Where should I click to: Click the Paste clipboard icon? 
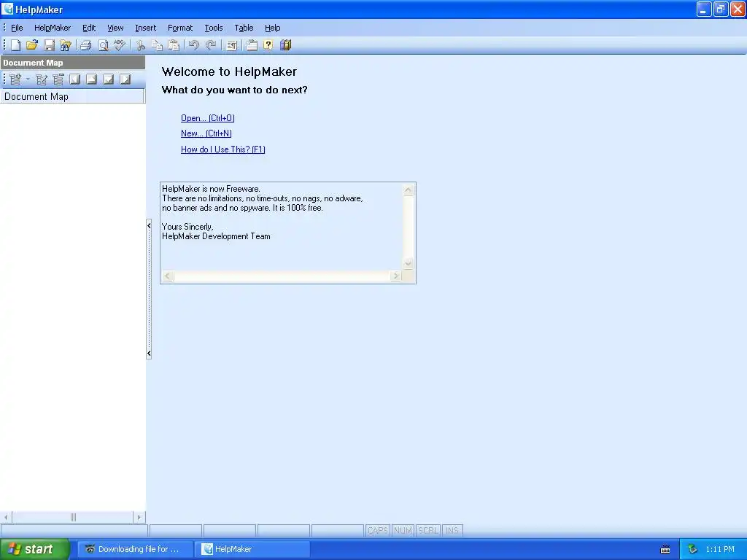coord(174,45)
